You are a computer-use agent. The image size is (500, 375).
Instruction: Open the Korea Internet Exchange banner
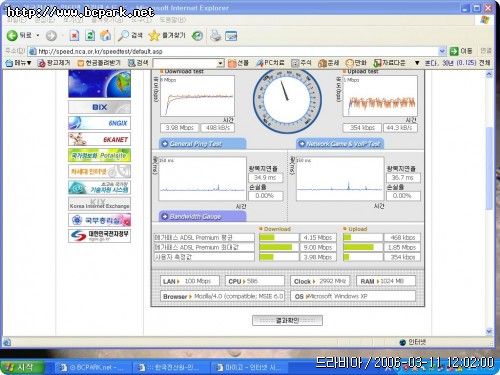(x=99, y=204)
